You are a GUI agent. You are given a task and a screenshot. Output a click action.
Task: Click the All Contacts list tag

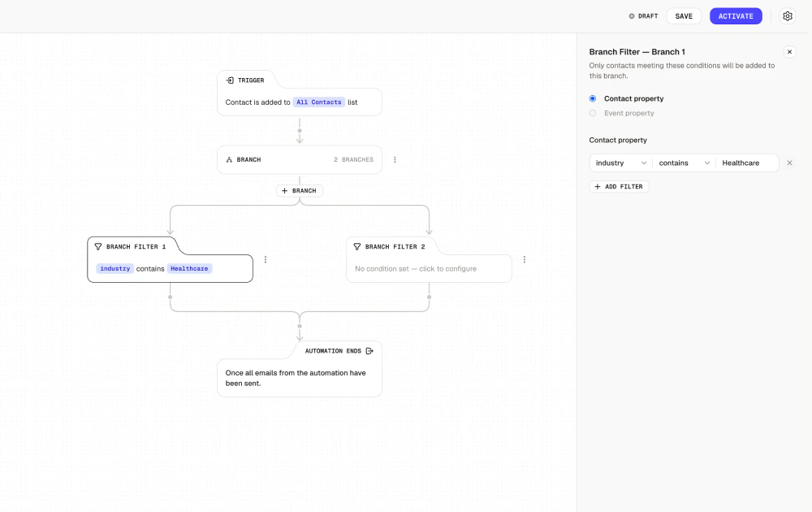[319, 102]
